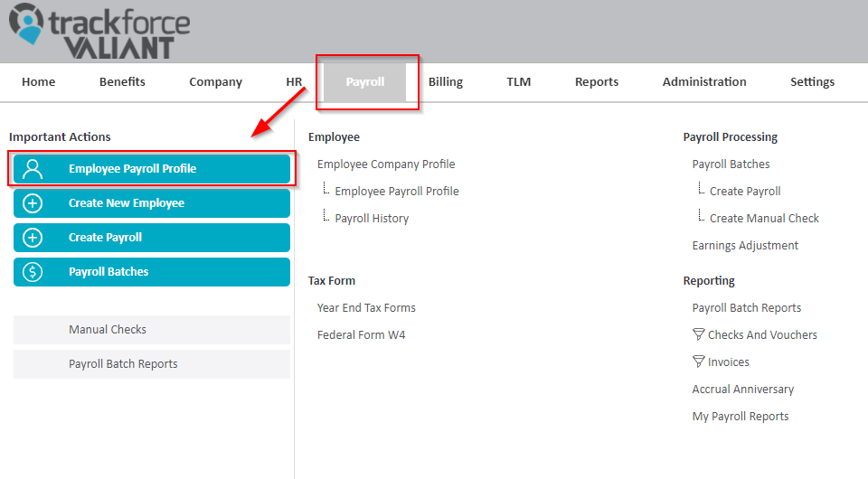Click the dollar icon on Payroll Batches button
The image size is (868, 479).
(33, 271)
